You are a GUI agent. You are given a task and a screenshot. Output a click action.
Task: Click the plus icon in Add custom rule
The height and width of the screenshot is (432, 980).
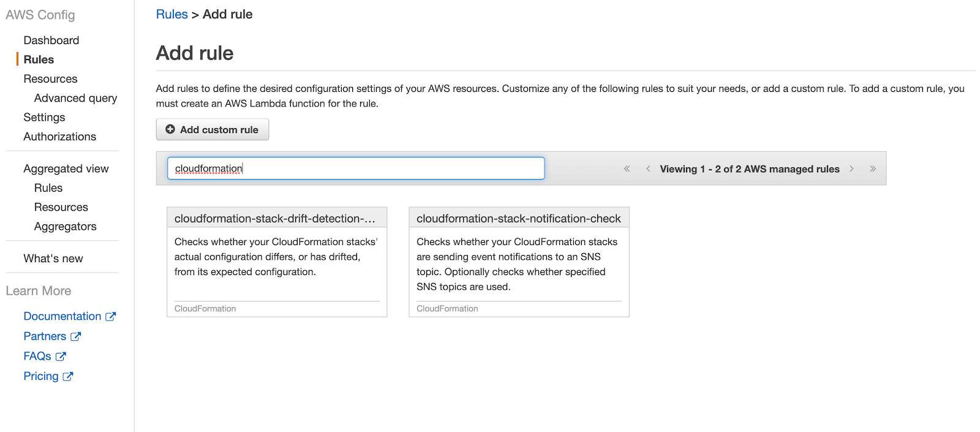coord(170,129)
